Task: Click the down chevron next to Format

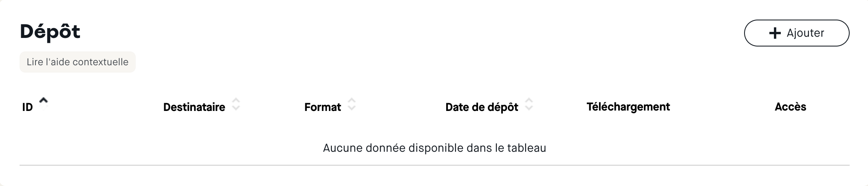Action: (352, 108)
